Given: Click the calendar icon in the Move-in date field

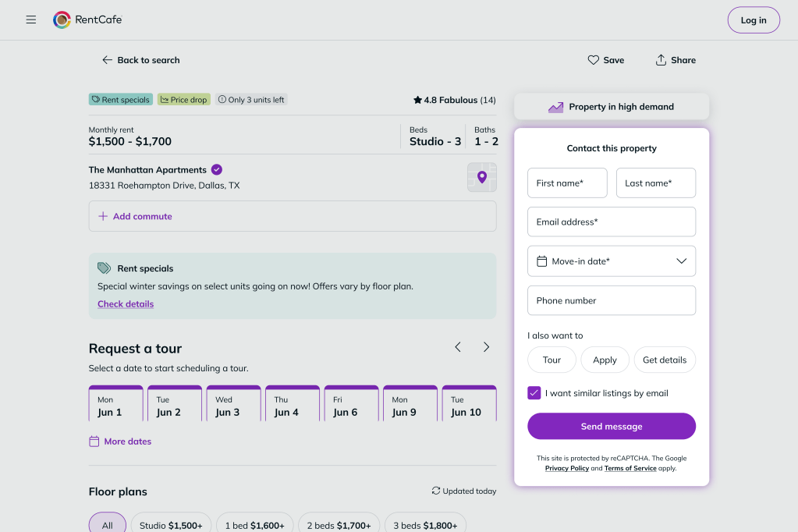Looking at the screenshot, I should pyautogui.click(x=542, y=261).
